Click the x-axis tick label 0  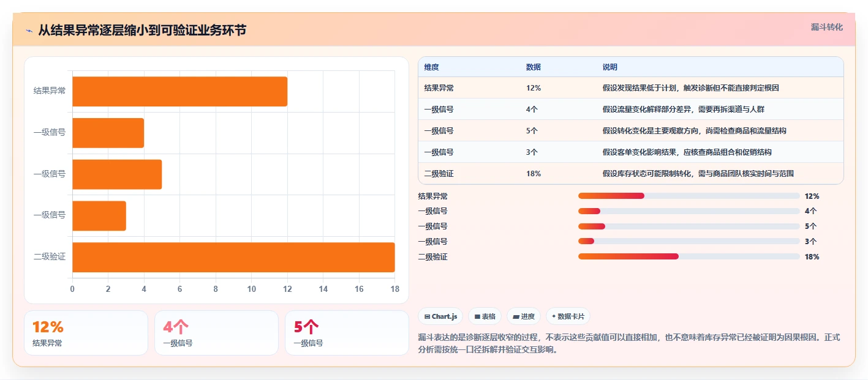point(72,289)
